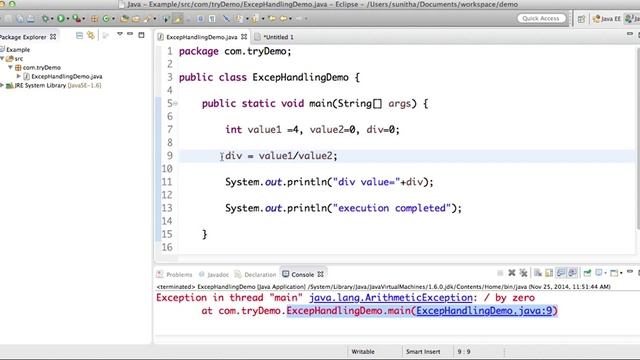
Task: Expand the JRE System Library node
Action: click(x=2, y=85)
